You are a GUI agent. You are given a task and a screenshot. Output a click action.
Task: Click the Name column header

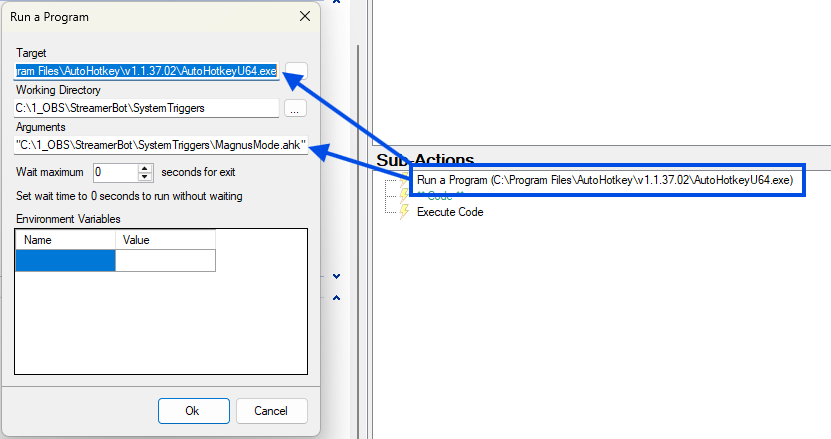pyautogui.click(x=66, y=240)
